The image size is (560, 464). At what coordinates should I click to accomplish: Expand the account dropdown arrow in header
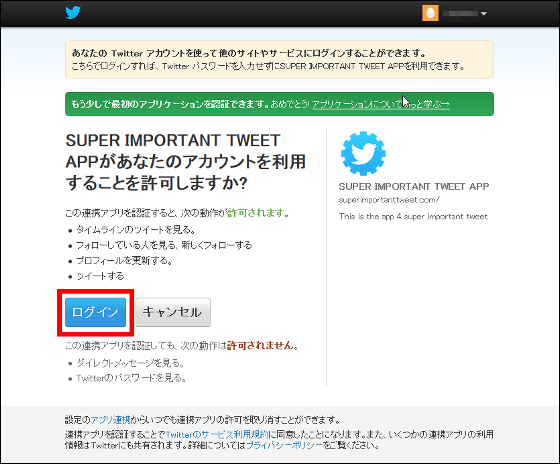[484, 14]
